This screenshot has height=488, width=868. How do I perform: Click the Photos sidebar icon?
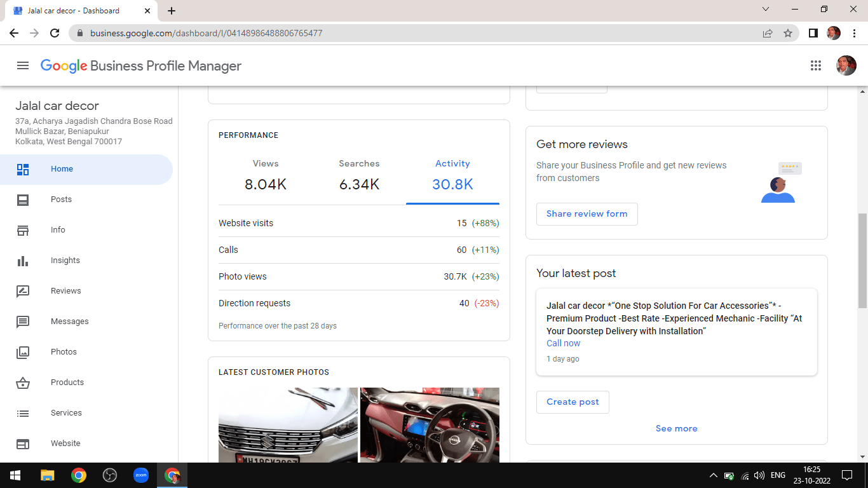pos(23,352)
